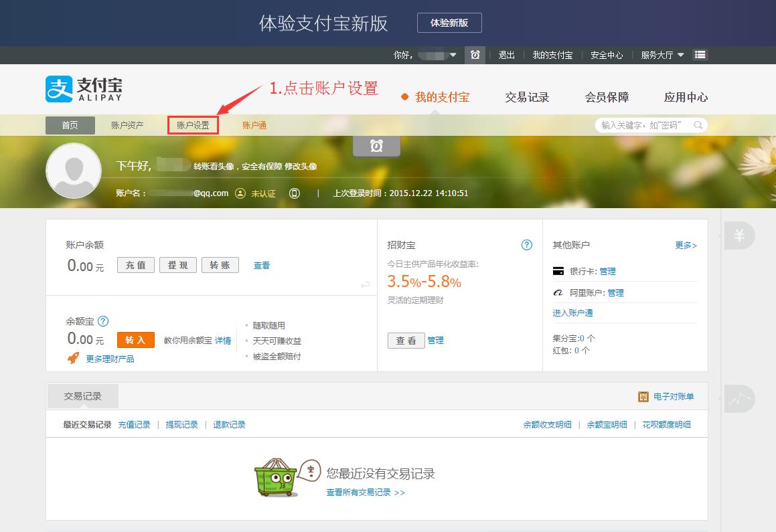The image size is (776, 532).
Task: Open the 余额收支明细 link
Action: click(x=548, y=424)
